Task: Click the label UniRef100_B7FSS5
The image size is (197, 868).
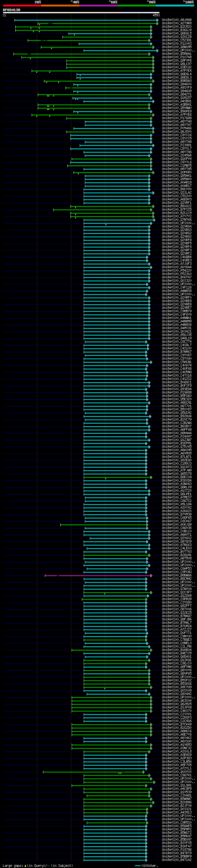Action: (x=177, y=210)
